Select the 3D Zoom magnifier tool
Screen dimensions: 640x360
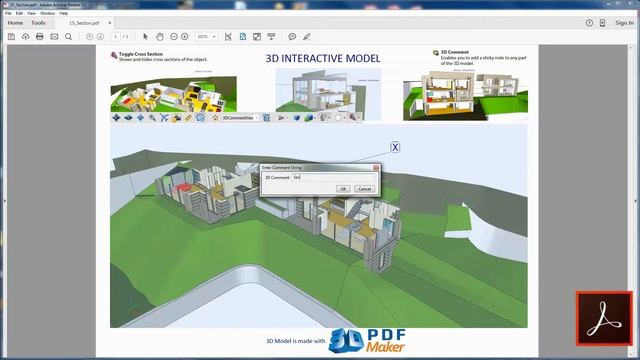pos(152,118)
